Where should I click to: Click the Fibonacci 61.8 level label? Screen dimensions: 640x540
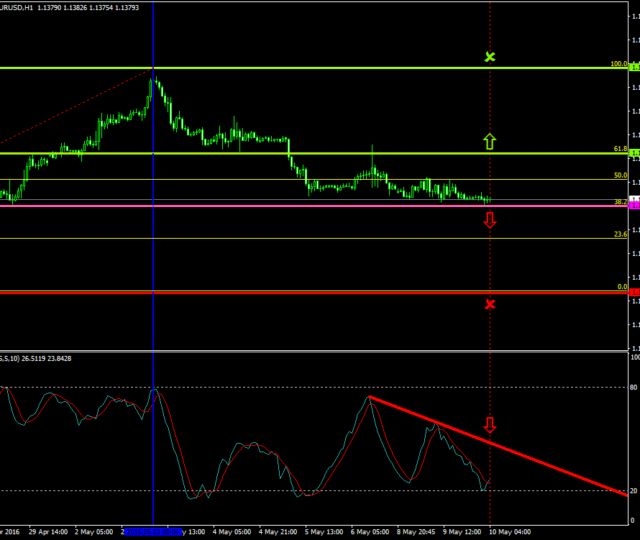pos(620,149)
